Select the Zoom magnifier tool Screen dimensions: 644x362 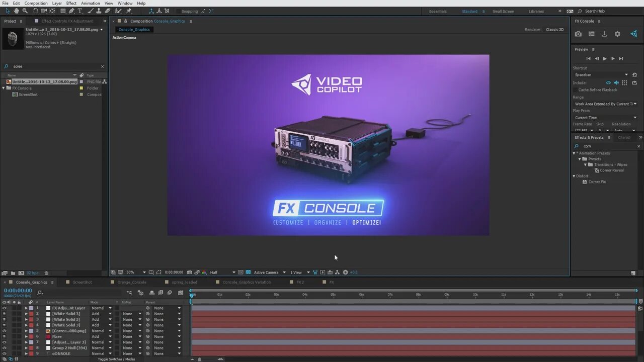pyautogui.click(x=25, y=11)
